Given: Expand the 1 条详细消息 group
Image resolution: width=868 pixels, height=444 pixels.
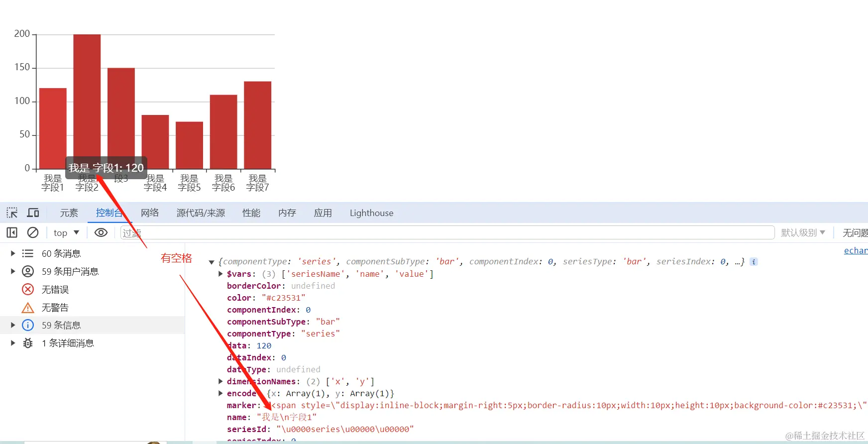Looking at the screenshot, I should pos(13,343).
